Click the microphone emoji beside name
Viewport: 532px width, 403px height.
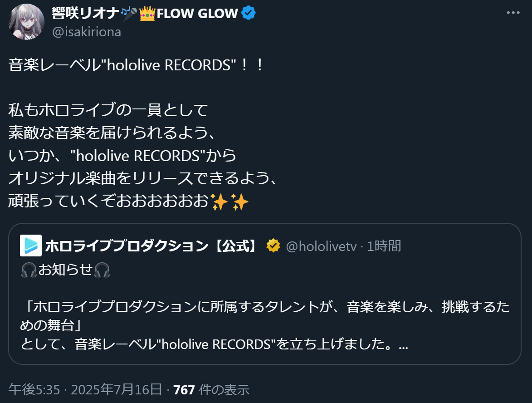129,14
